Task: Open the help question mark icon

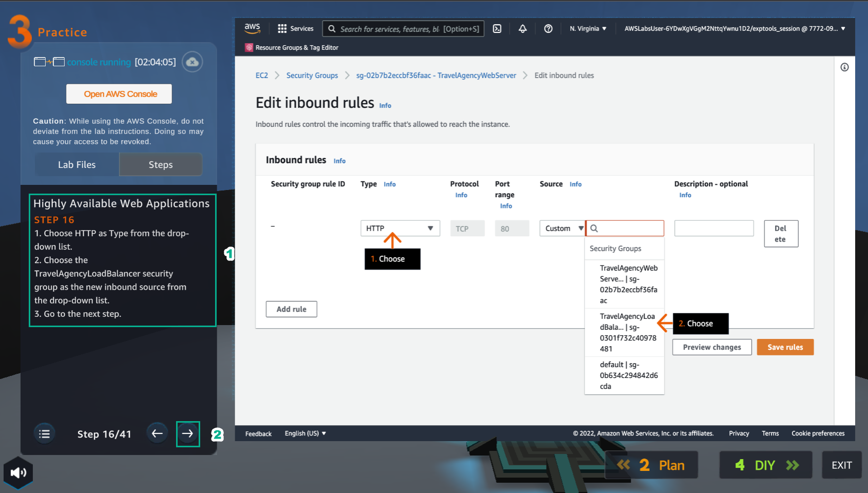Action: tap(548, 29)
